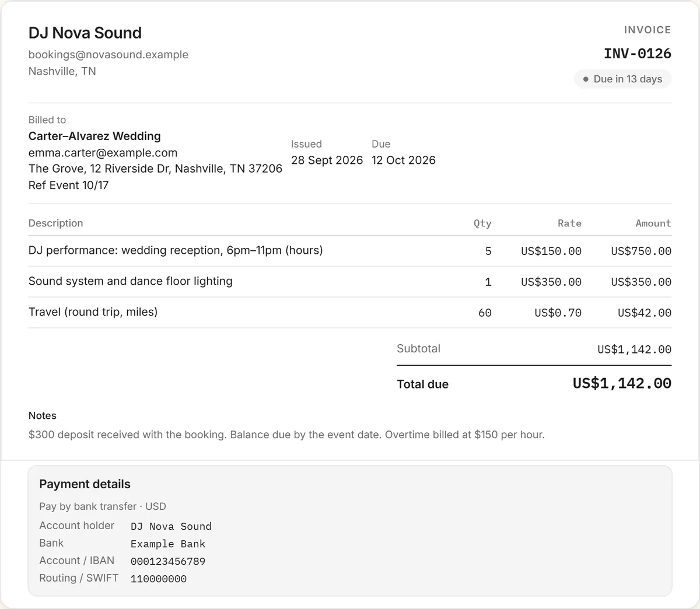Click emma.carter@example.com client email
The width and height of the screenshot is (700, 609).
click(x=103, y=153)
